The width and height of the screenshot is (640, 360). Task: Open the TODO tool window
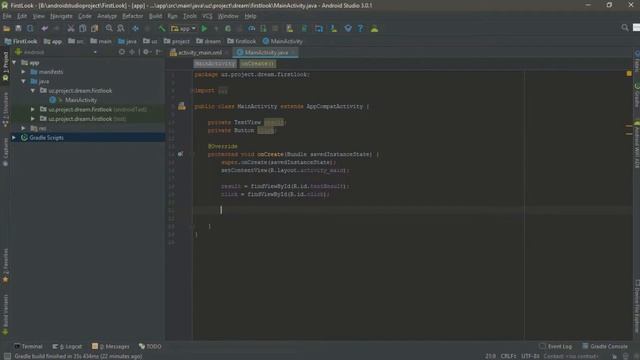(x=150, y=346)
